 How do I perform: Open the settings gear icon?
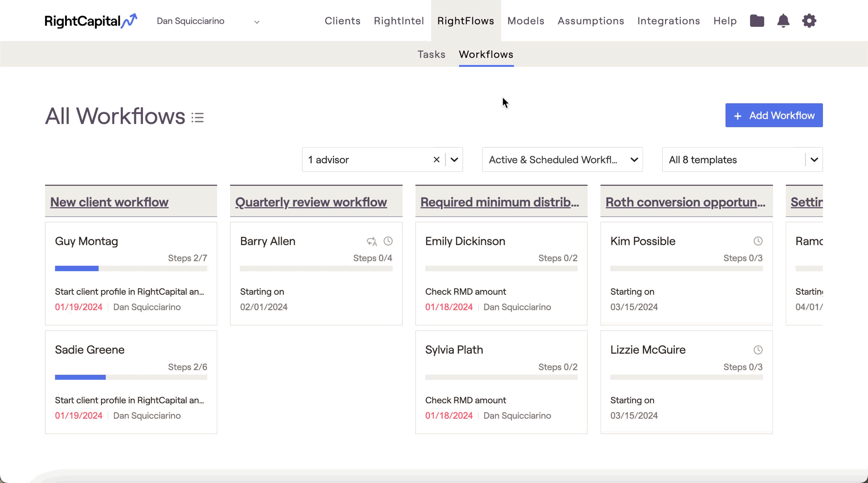[809, 21]
